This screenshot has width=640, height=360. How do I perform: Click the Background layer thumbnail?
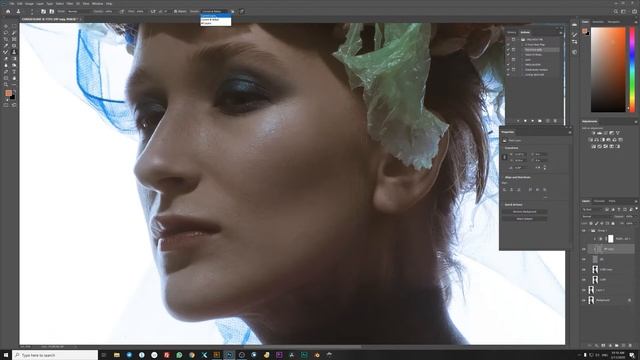tap(591, 300)
